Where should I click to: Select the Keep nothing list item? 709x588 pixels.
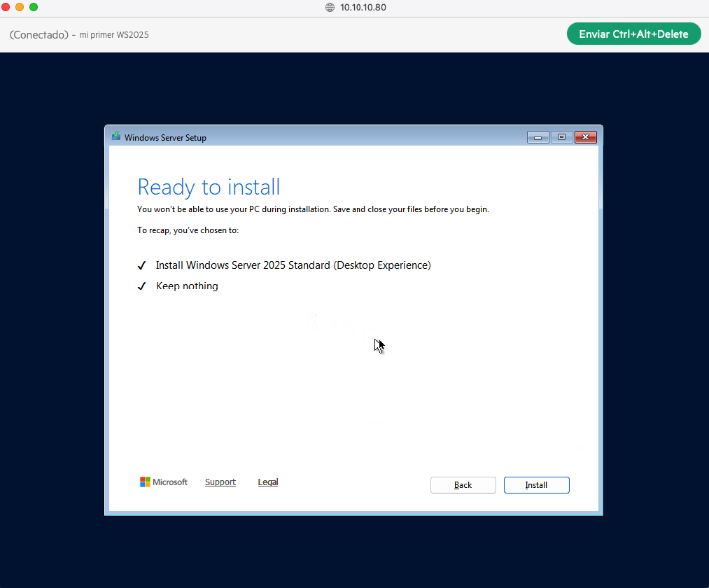pyautogui.click(x=187, y=286)
